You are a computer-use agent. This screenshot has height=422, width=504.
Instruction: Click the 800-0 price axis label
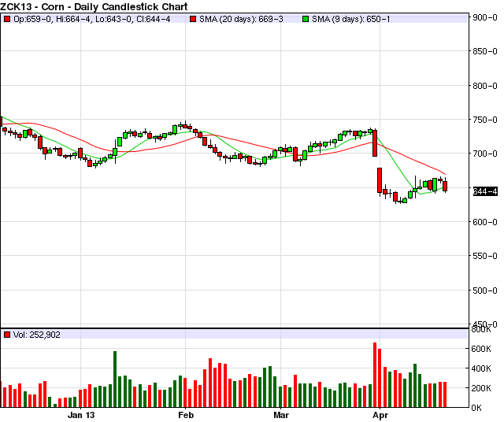pyautogui.click(x=485, y=86)
